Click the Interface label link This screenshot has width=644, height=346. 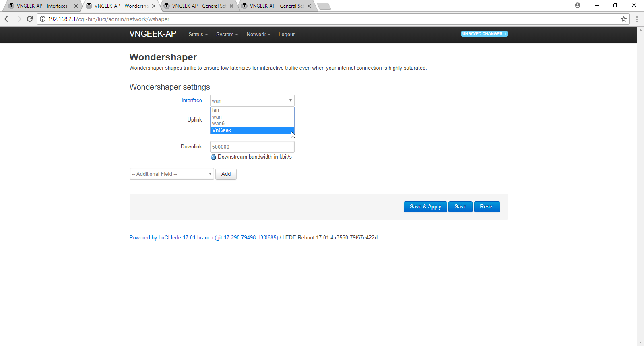tap(192, 101)
